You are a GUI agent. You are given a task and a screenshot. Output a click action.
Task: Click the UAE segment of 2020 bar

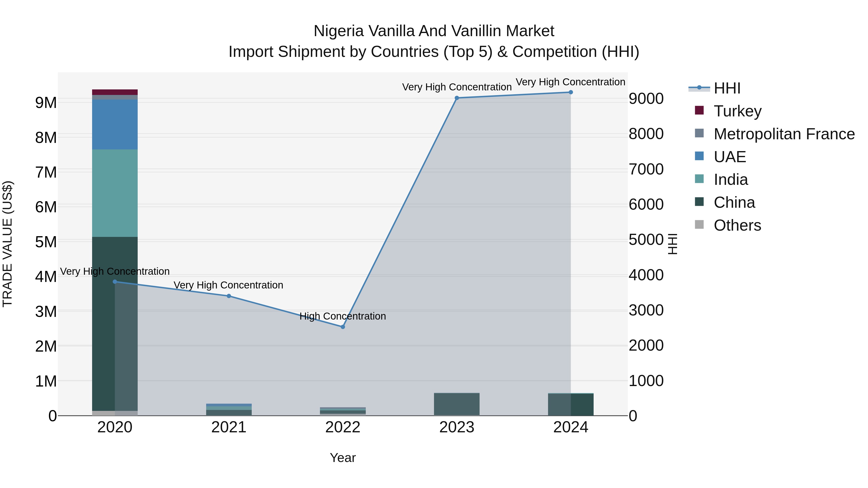[115, 124]
